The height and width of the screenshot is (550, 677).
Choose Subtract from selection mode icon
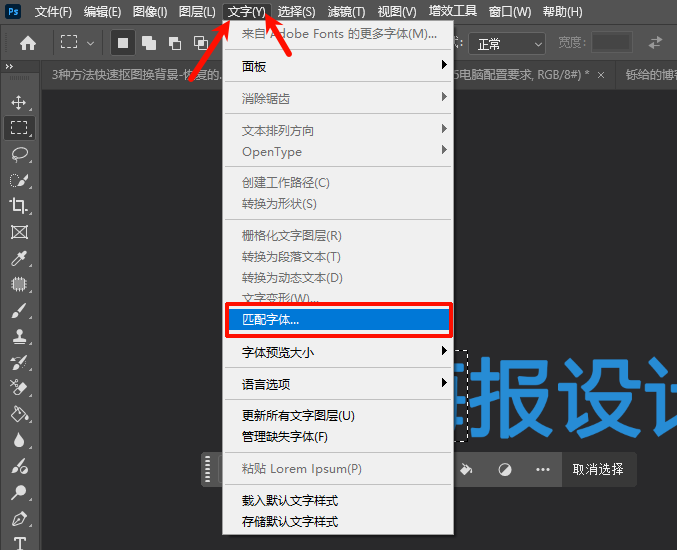pos(175,43)
